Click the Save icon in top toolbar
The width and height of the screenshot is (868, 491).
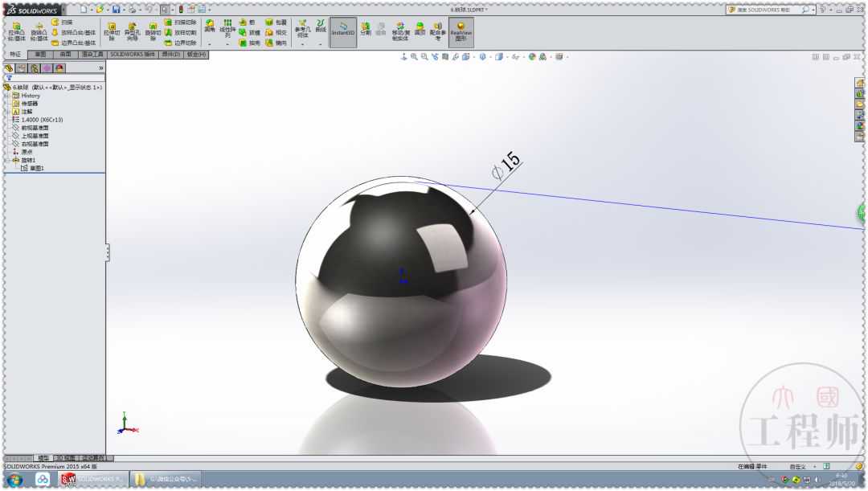pos(117,9)
